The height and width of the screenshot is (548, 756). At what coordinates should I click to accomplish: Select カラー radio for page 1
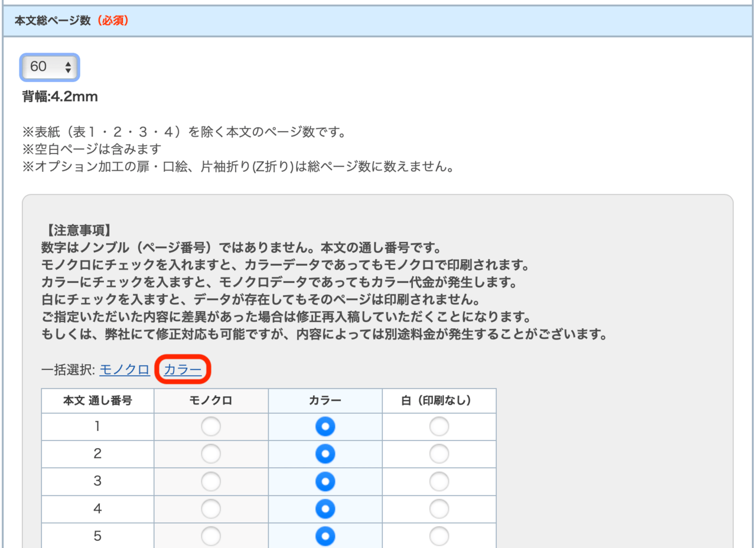tap(325, 426)
